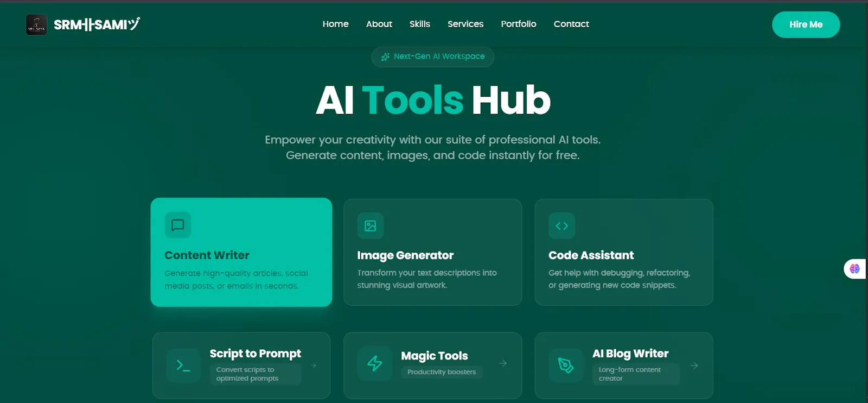Click the Script to Prompt terminal icon

183,366
